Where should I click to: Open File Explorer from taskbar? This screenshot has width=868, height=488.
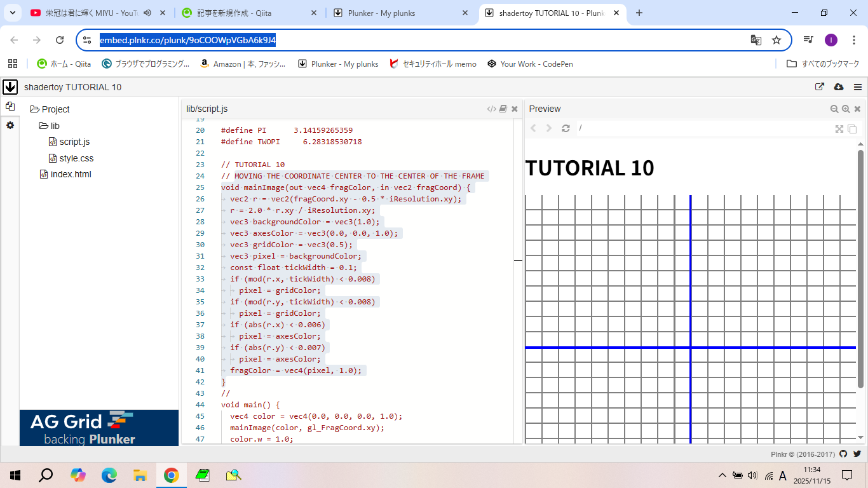coord(140,475)
